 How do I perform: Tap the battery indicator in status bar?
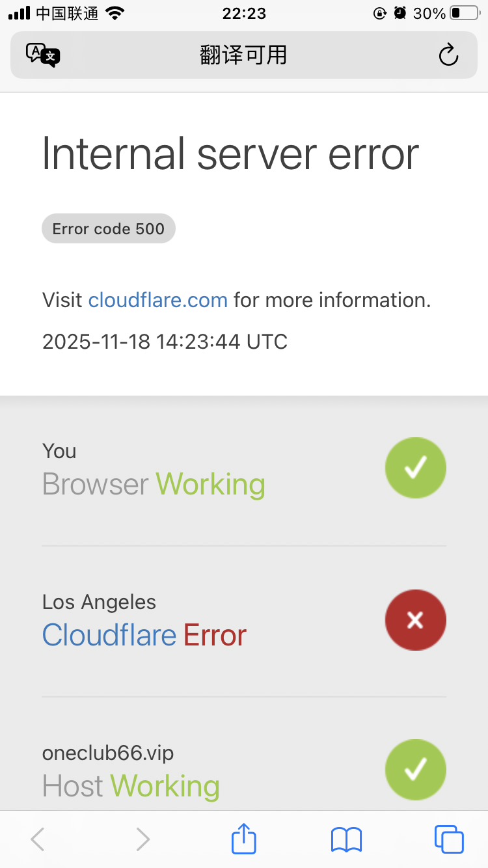tap(464, 13)
